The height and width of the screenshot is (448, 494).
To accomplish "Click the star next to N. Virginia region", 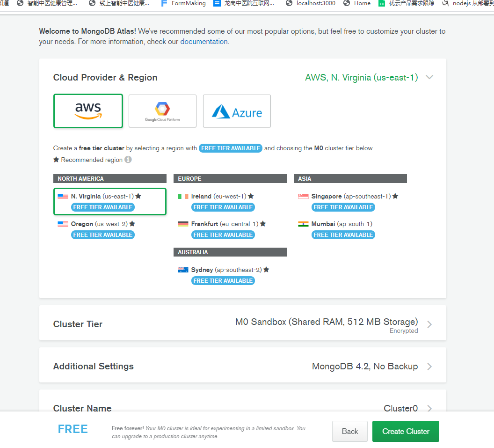I will point(138,196).
